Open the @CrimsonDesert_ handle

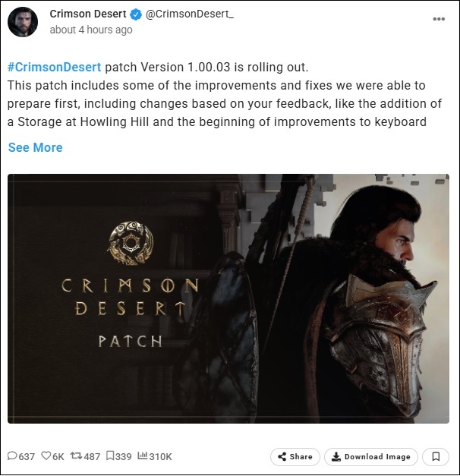190,14
